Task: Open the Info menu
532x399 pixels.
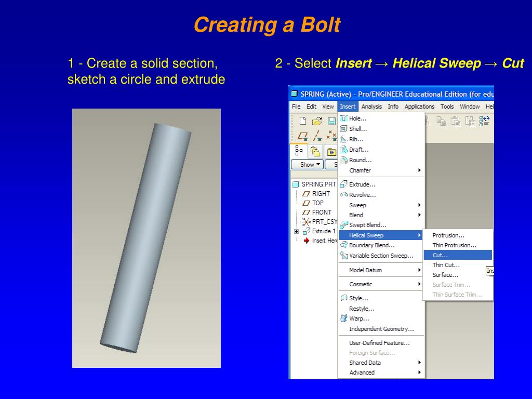Action: 393,107
